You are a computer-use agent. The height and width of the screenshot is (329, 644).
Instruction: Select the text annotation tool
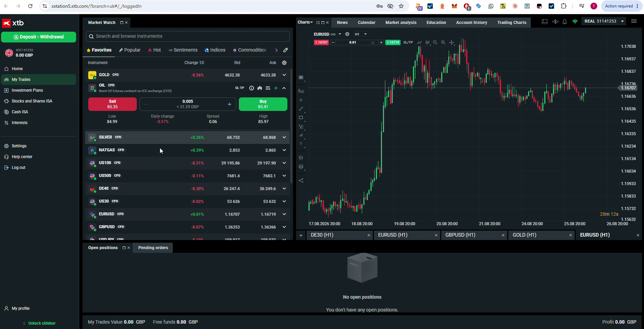(x=301, y=144)
